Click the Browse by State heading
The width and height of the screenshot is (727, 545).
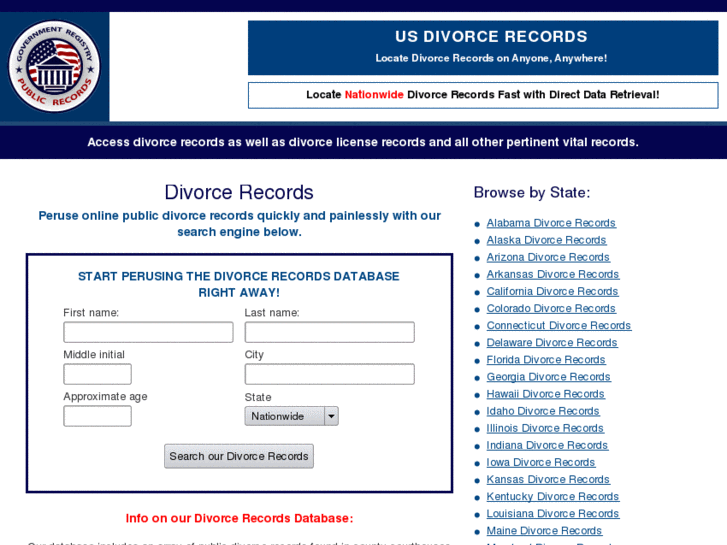532,192
